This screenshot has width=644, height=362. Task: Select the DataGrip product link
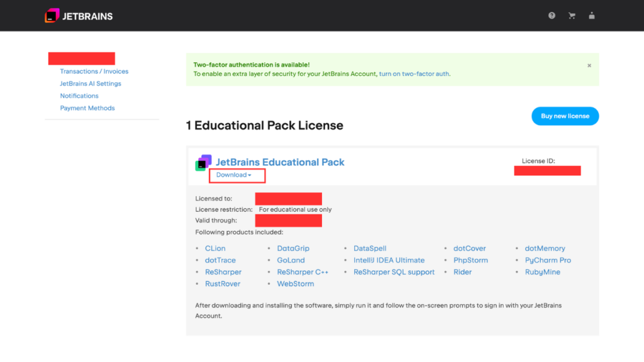point(293,248)
